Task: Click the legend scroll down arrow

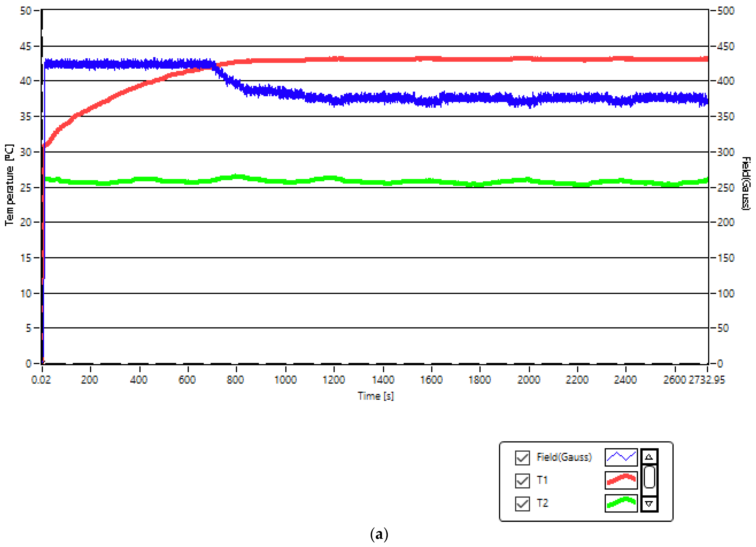Action: pyautogui.click(x=649, y=504)
